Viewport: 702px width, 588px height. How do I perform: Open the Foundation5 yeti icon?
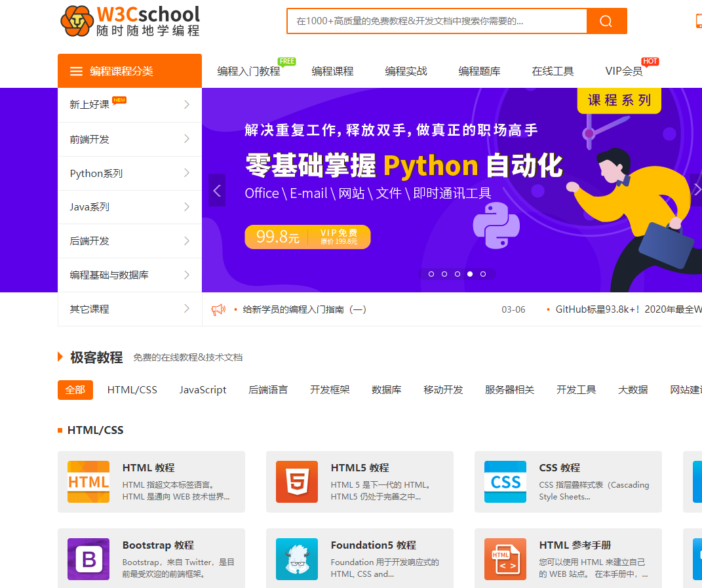[x=297, y=559]
